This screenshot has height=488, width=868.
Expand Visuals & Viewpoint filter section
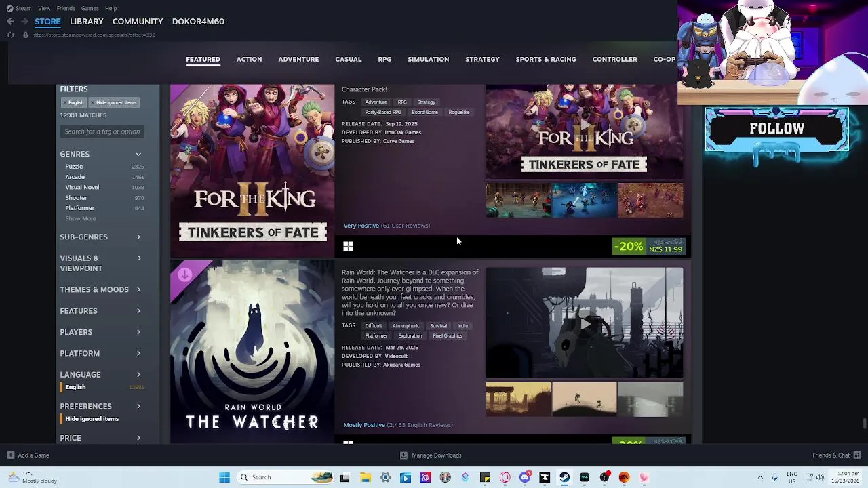tap(101, 263)
